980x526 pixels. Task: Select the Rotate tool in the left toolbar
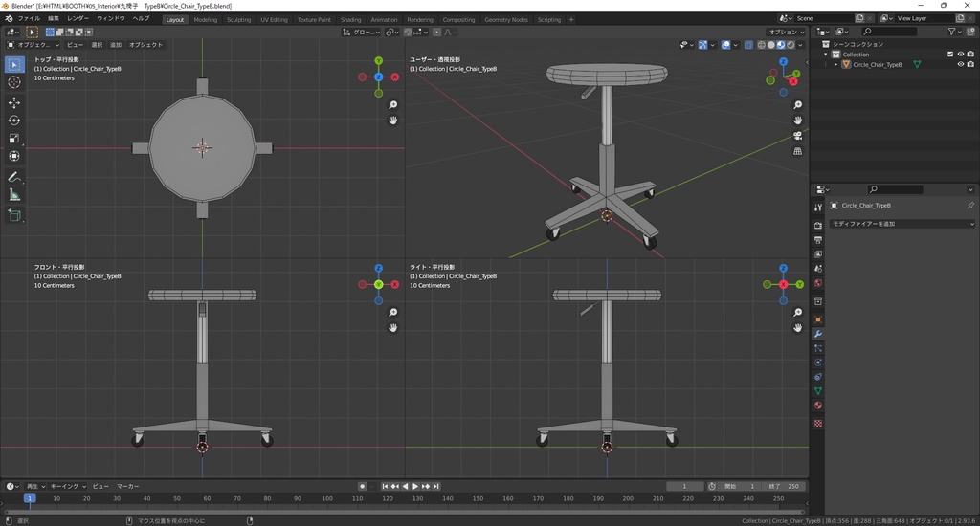click(14, 121)
